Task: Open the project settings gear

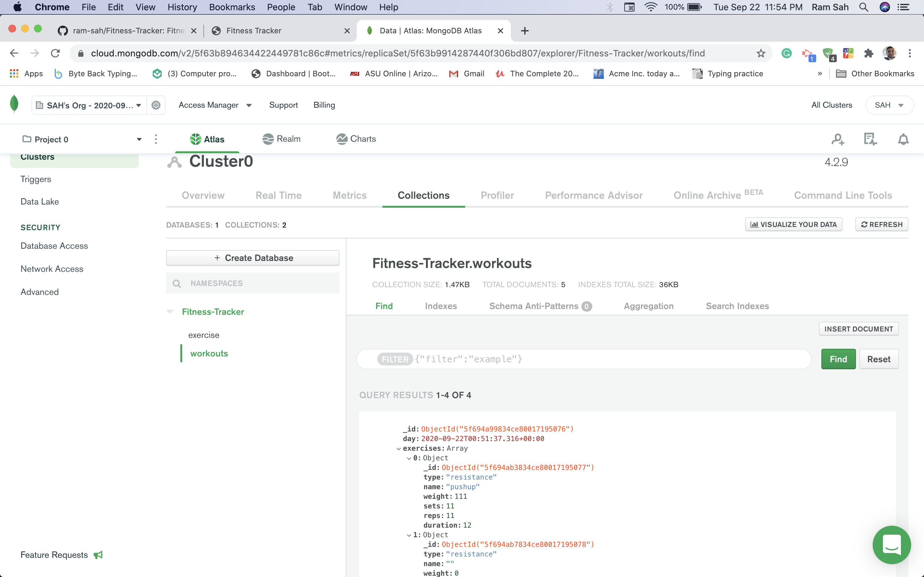Action: 156,105
